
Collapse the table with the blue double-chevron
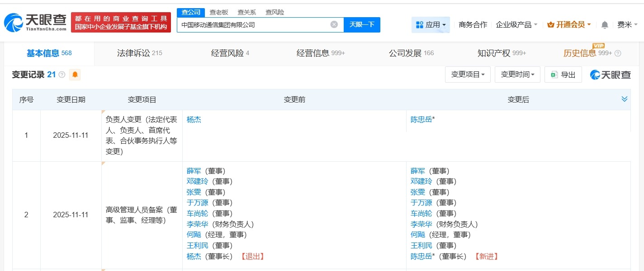625,98
